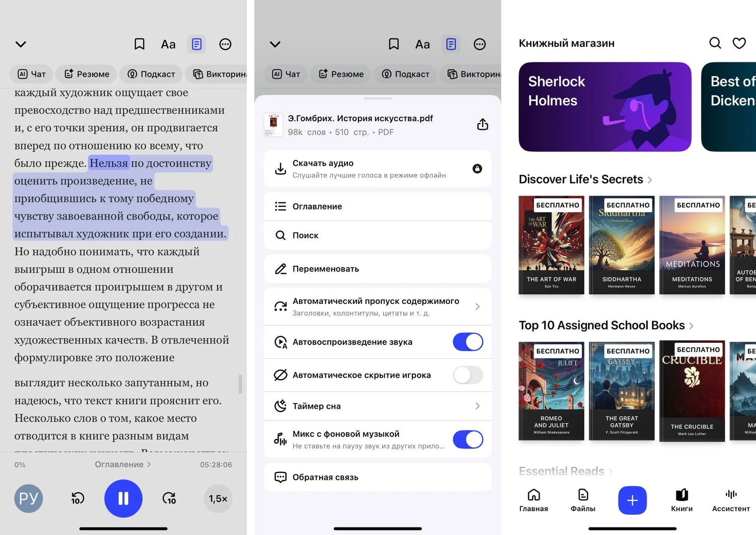Rewind audio 10 seconds
Viewport: 756px width, 535px height.
(x=77, y=498)
